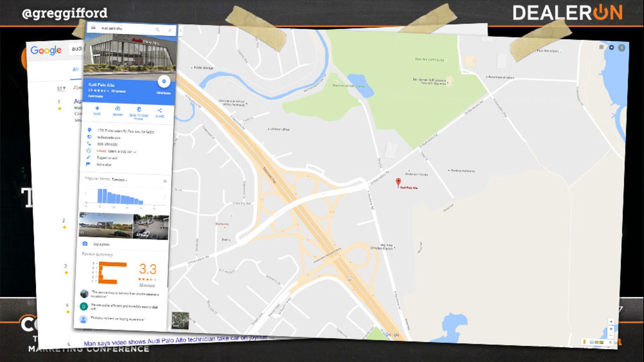Click the phone icon in the info list
644x362 pixels.
(x=89, y=143)
